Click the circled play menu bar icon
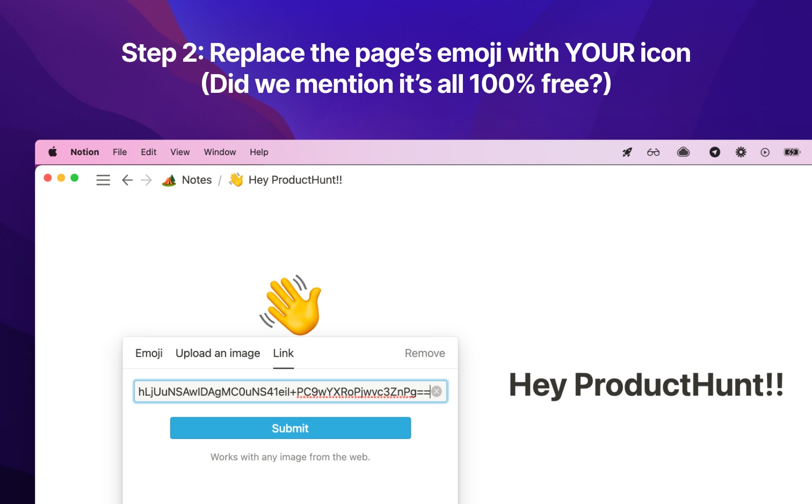812x504 pixels. [x=765, y=152]
